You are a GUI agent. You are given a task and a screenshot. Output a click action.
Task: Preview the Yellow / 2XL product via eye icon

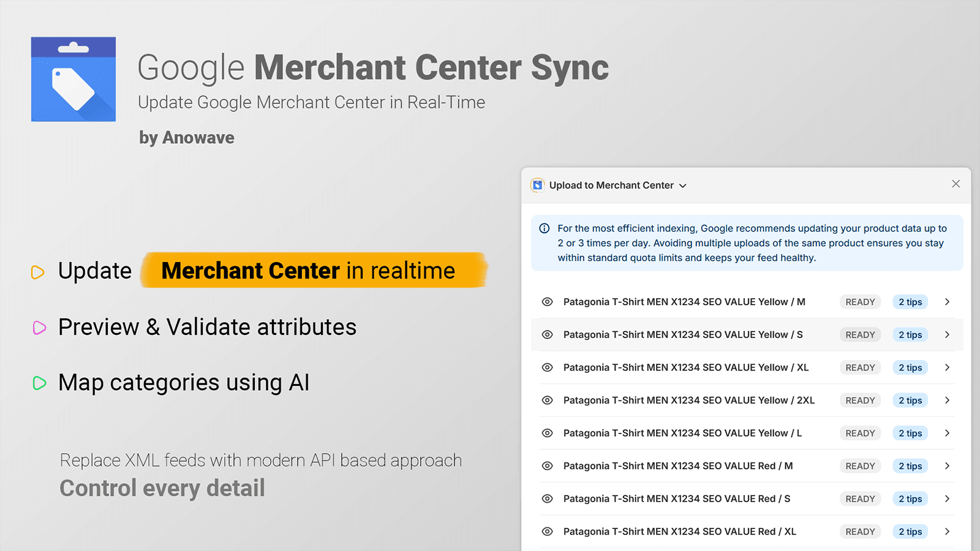click(x=548, y=400)
